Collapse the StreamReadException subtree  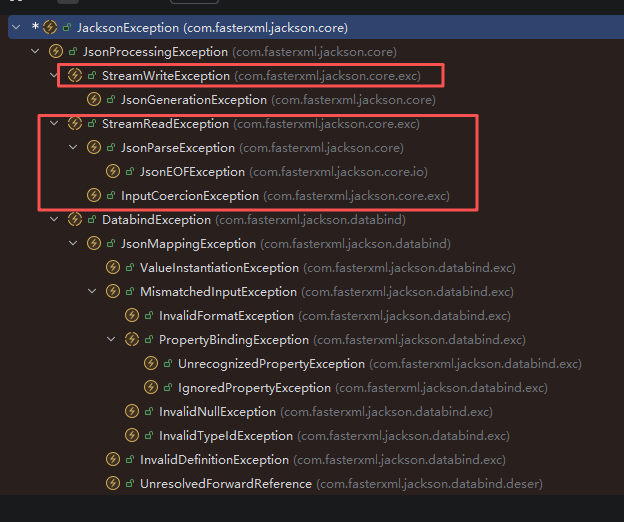tap(55, 124)
